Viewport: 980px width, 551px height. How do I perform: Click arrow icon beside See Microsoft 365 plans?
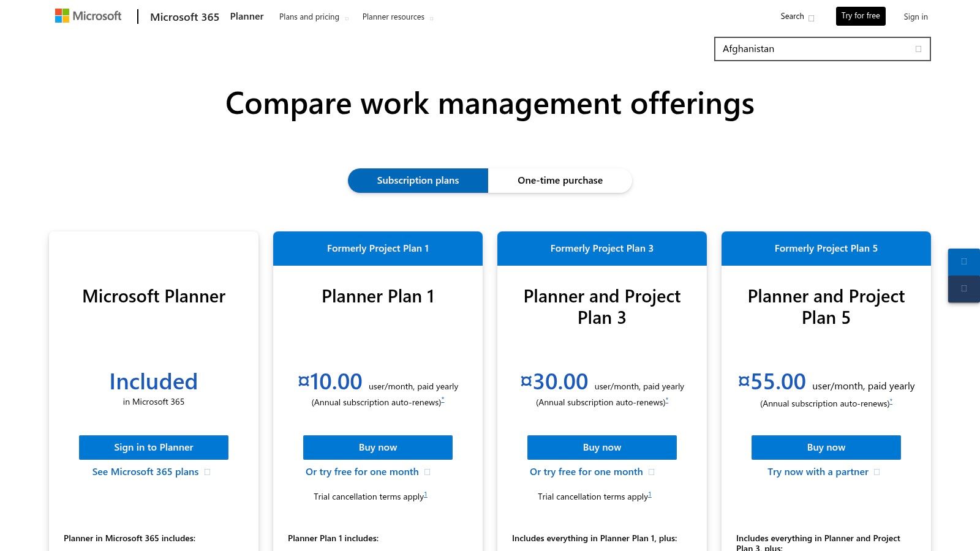point(208,472)
